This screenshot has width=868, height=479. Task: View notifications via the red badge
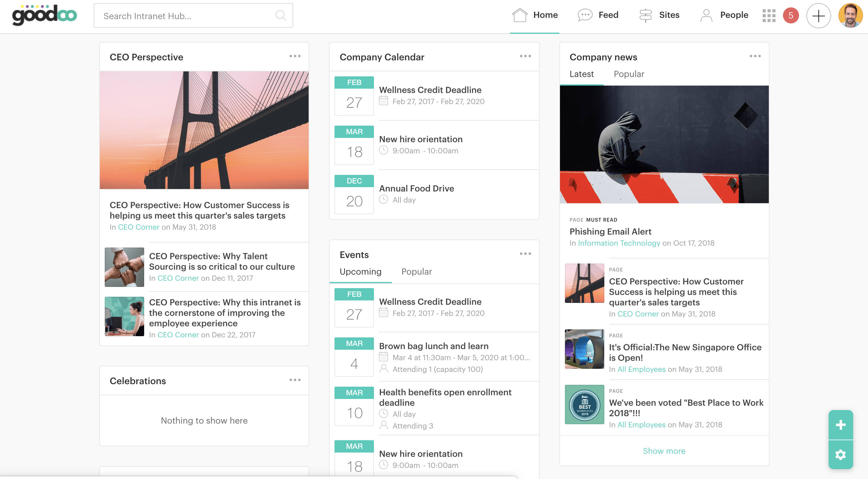point(790,15)
